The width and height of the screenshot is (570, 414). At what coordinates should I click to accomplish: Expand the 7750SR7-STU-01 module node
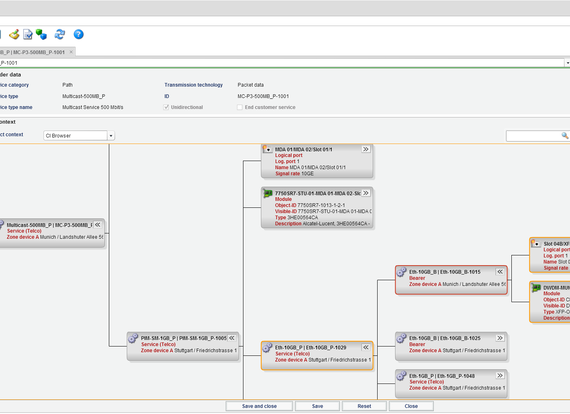(366, 193)
